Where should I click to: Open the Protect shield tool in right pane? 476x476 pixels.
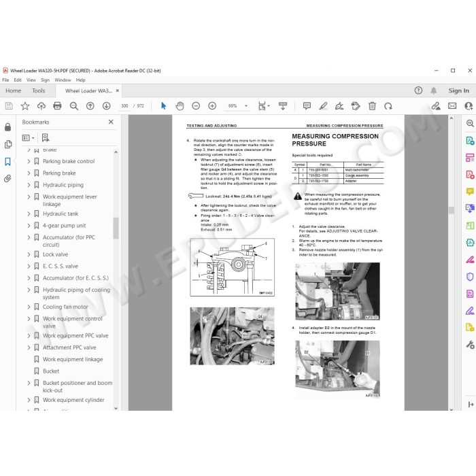[470, 277]
